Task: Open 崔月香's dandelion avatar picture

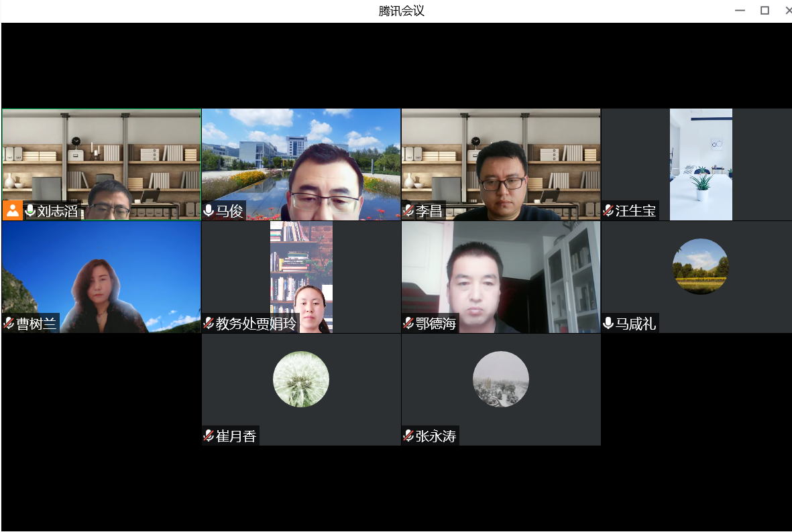Action: pos(301,379)
